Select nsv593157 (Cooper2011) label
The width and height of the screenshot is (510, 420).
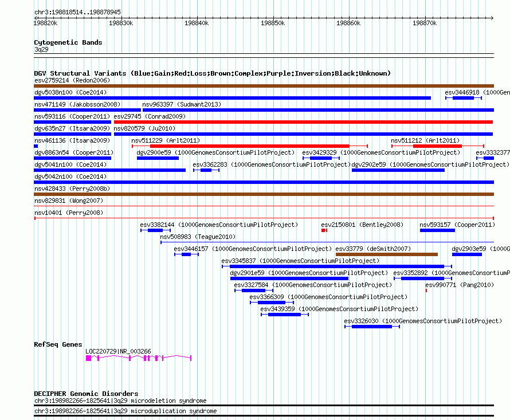(457, 225)
